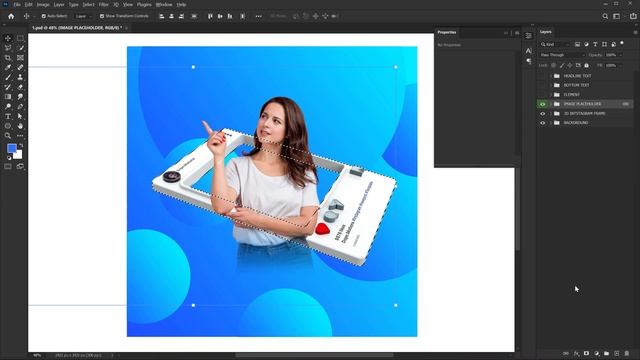Screen dimensions: 640x360
Task: Select the Move tool in the toolbox
Action: [8, 38]
